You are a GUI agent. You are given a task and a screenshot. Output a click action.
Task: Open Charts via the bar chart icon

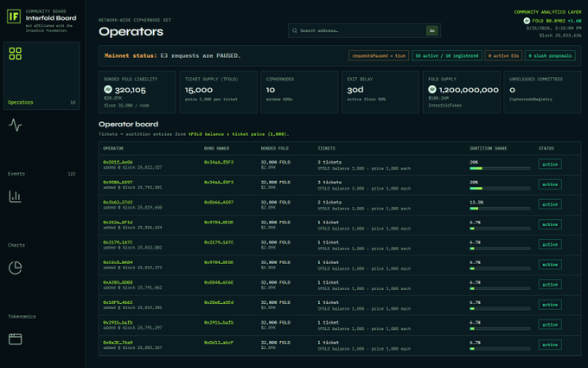(x=16, y=197)
